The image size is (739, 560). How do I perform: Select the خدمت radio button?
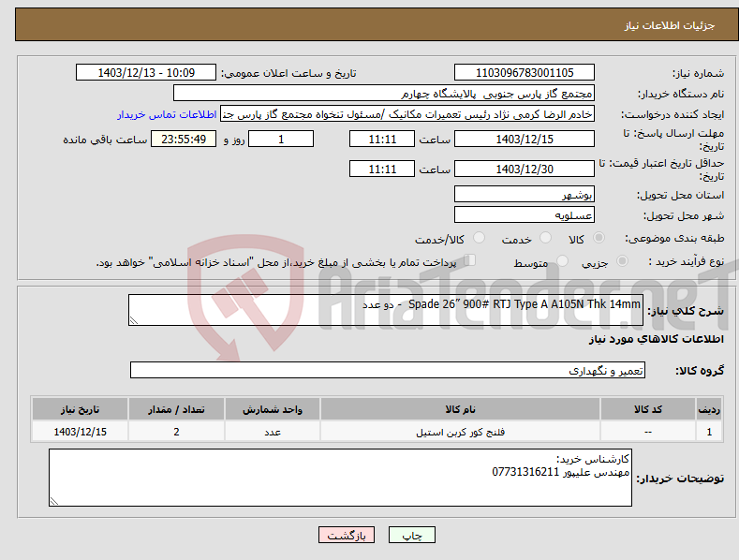pos(545,238)
